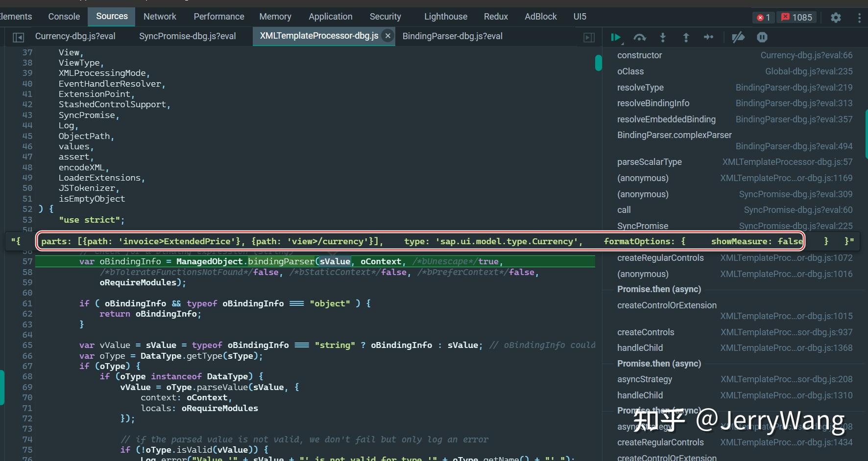
Task: Open XMLTemplateProcessor-dbg.js:57 source link
Action: [x=787, y=162]
